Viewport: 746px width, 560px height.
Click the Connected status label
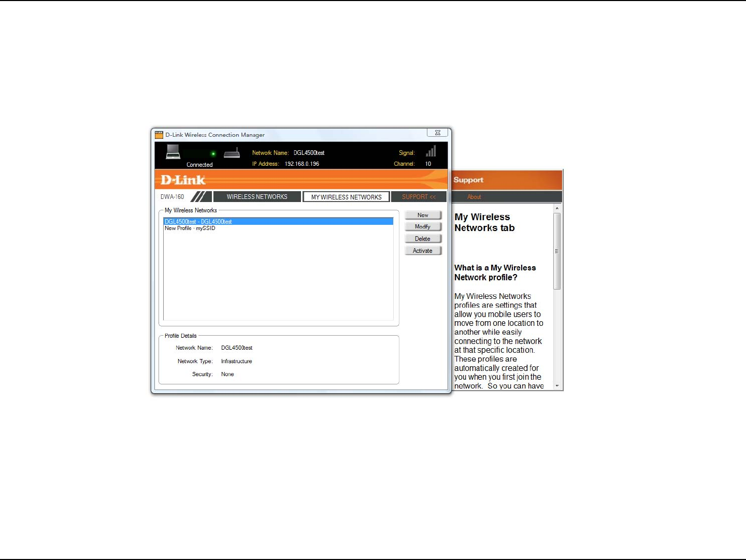[199, 165]
